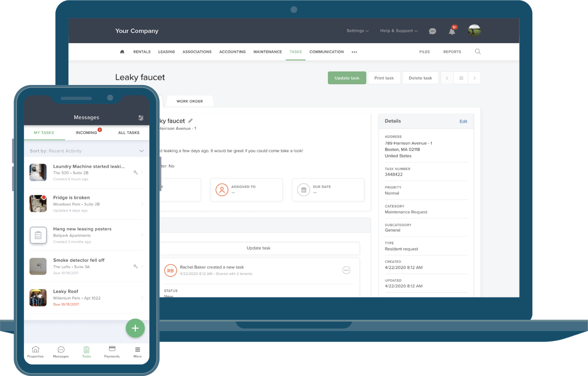Open the Associations menu
The image size is (588, 376).
click(197, 52)
